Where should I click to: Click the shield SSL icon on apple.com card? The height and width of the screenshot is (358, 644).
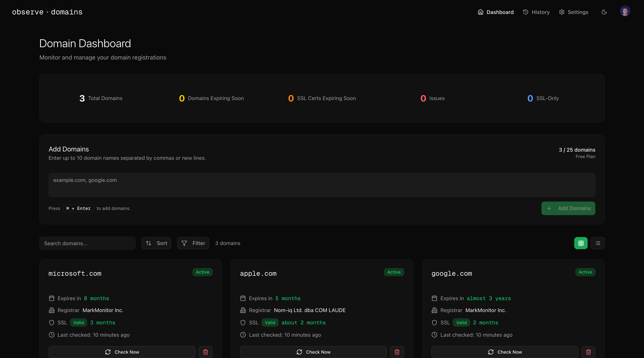pyautogui.click(x=243, y=322)
